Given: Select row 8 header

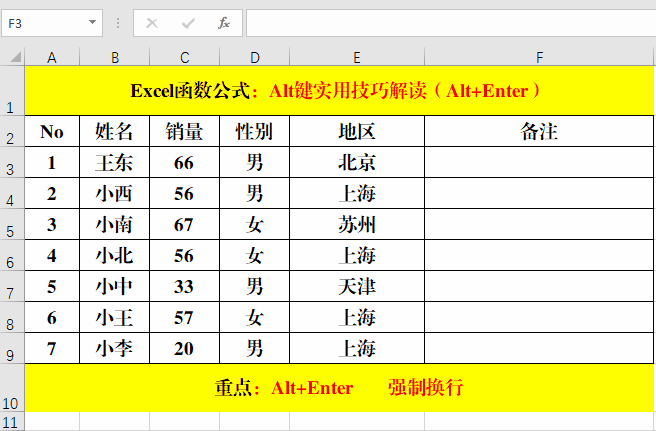Looking at the screenshot, I should pos(12,317).
